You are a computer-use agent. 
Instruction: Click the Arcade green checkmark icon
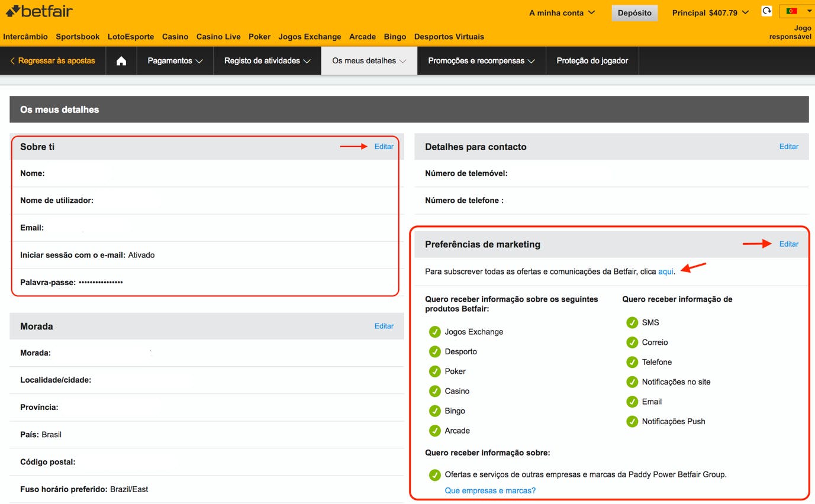[435, 431]
